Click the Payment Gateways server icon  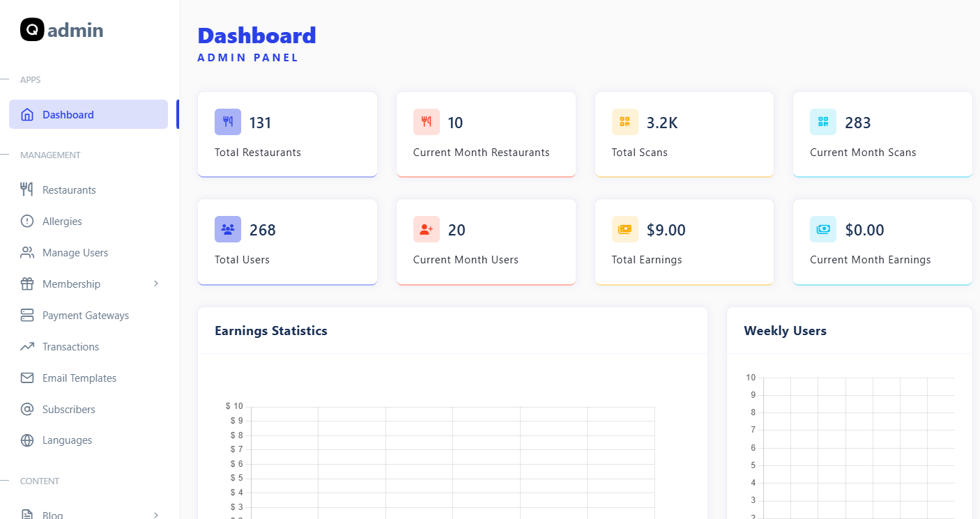27,315
